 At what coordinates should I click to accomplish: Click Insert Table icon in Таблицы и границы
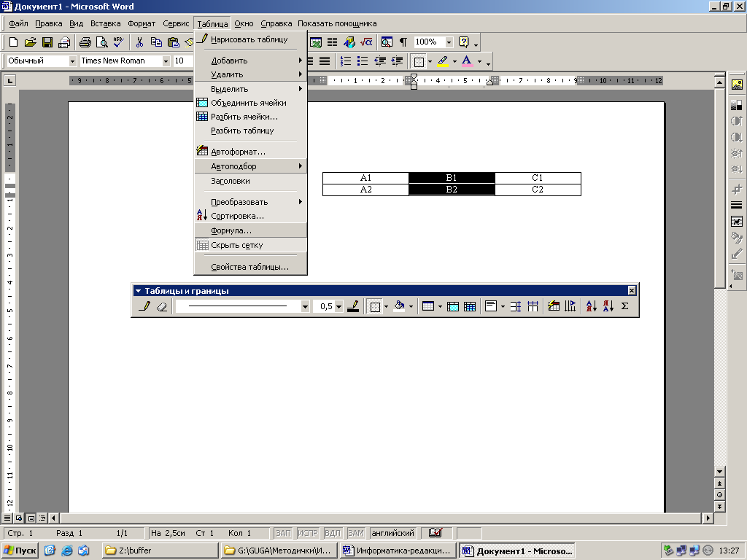tap(428, 306)
